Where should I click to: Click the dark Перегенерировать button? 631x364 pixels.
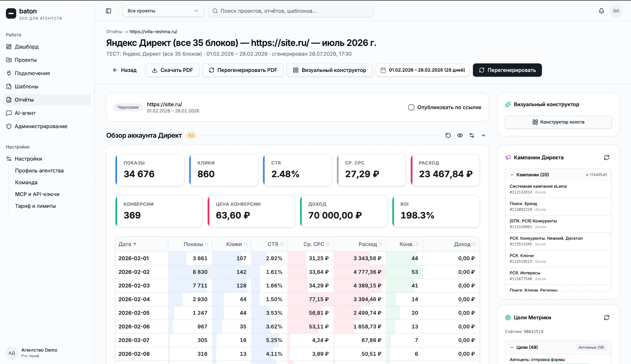coord(507,70)
